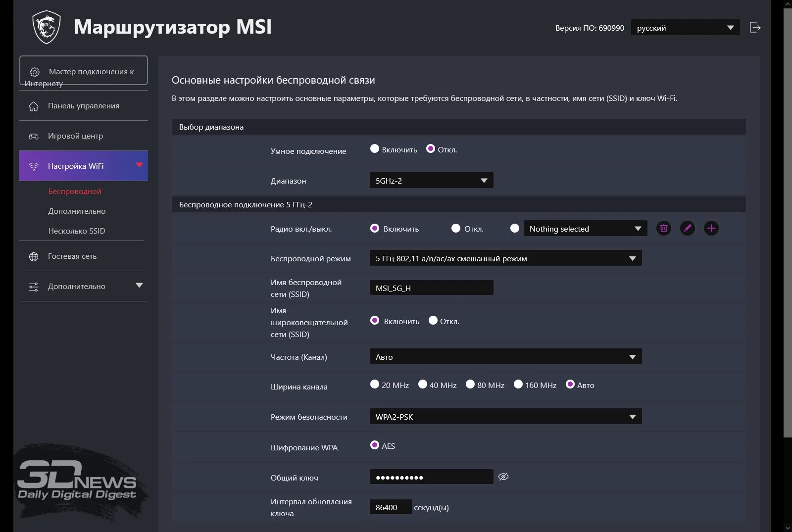Click the Маршрутизатор MSI title

173,27
